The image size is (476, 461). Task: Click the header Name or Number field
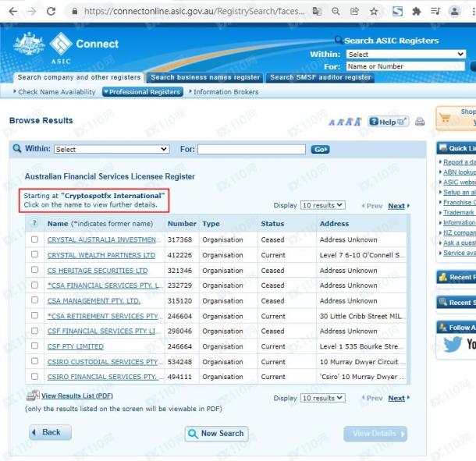tap(405, 66)
